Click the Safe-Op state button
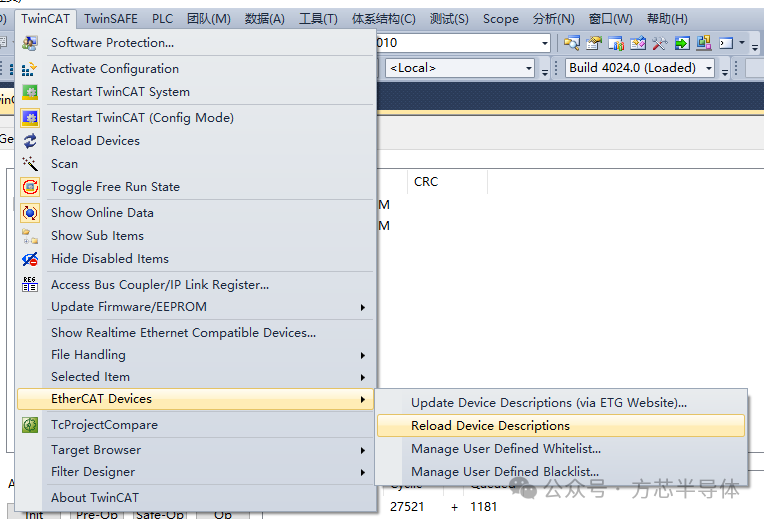 point(160,515)
